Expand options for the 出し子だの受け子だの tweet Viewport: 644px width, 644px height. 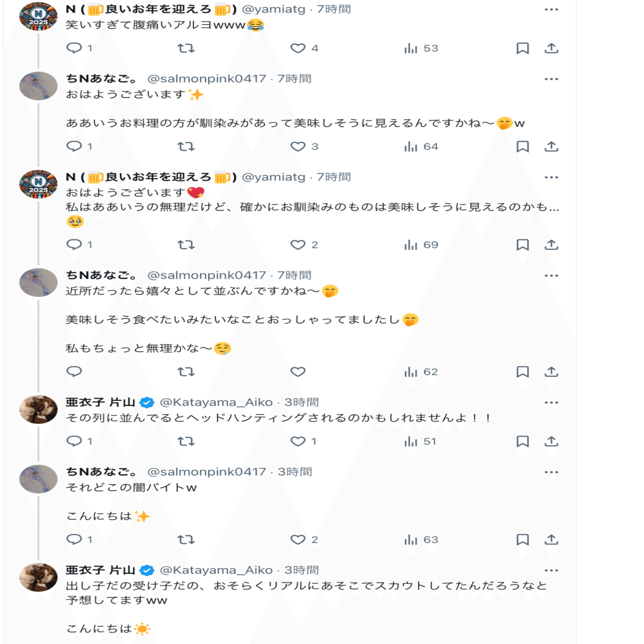click(x=551, y=570)
